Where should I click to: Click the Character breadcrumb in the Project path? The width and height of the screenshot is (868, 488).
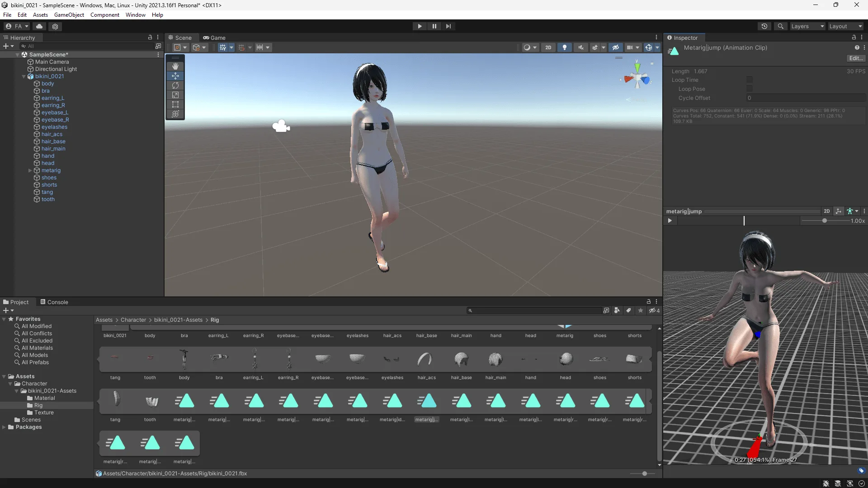133,319
